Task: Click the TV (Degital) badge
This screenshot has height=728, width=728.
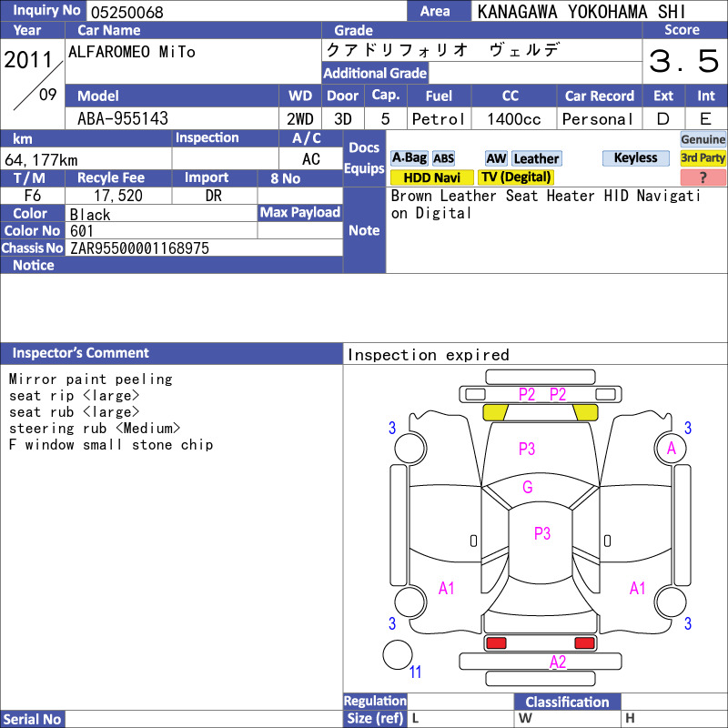Action: click(x=516, y=177)
